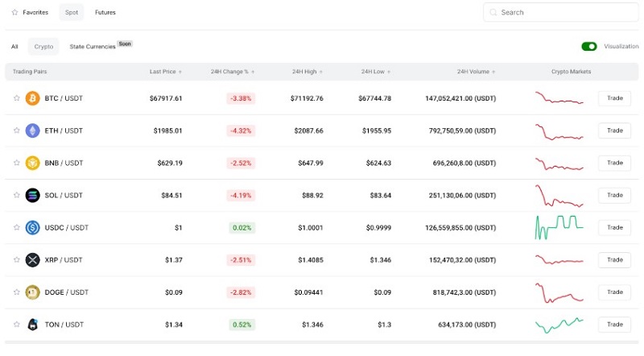Sort by 24H Volume column header
This screenshot has width=644, height=356.
click(x=475, y=72)
